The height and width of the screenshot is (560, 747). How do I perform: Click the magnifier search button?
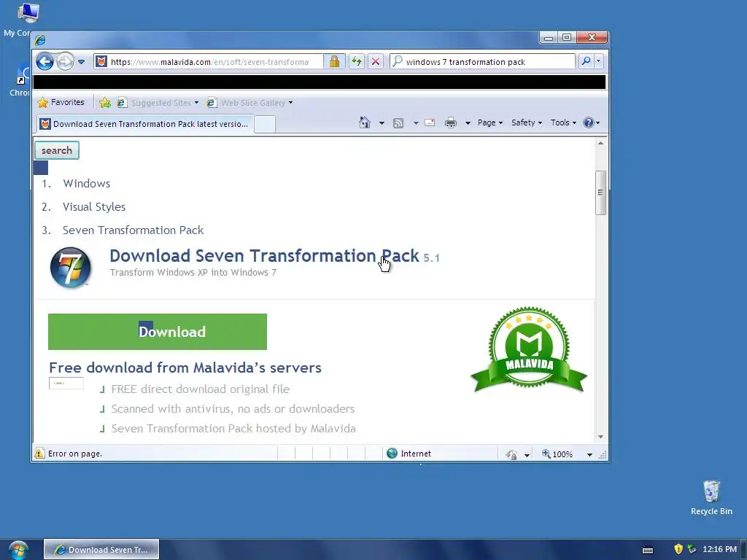pos(587,61)
